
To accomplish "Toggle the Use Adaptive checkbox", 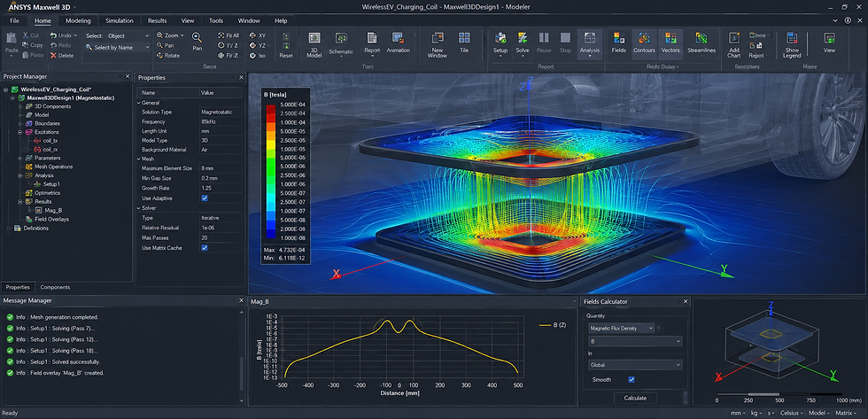I will pyautogui.click(x=205, y=198).
